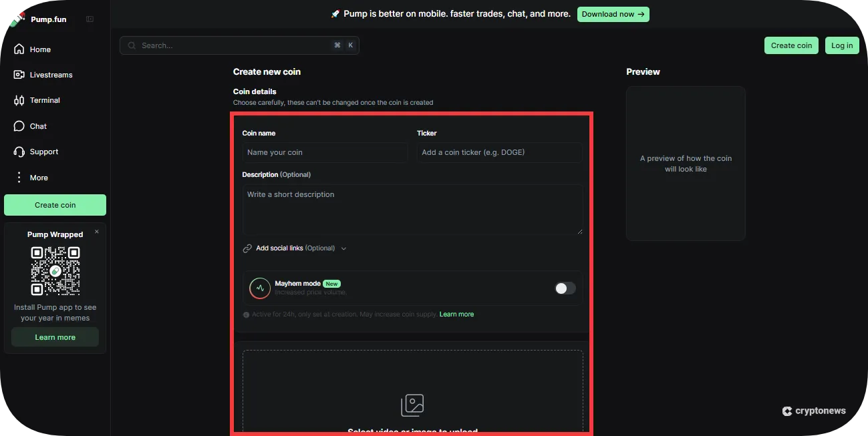Open the Chat section

pyautogui.click(x=18, y=126)
